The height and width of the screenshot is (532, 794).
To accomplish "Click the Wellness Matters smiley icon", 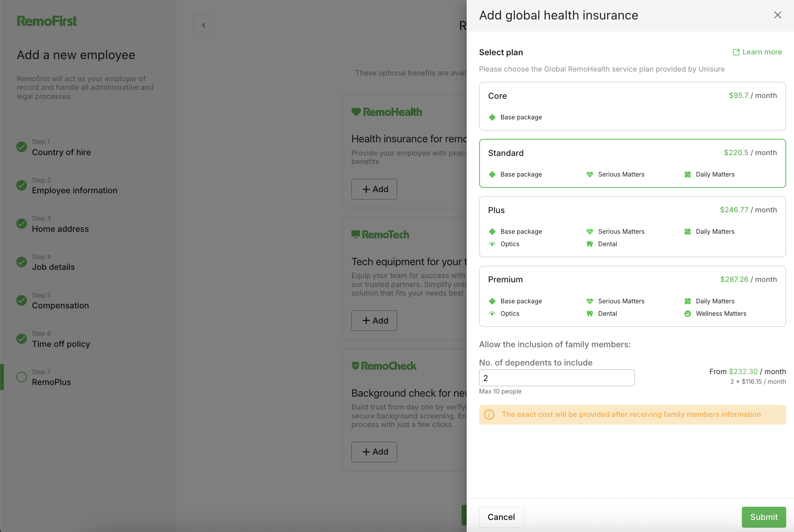I will [687, 313].
